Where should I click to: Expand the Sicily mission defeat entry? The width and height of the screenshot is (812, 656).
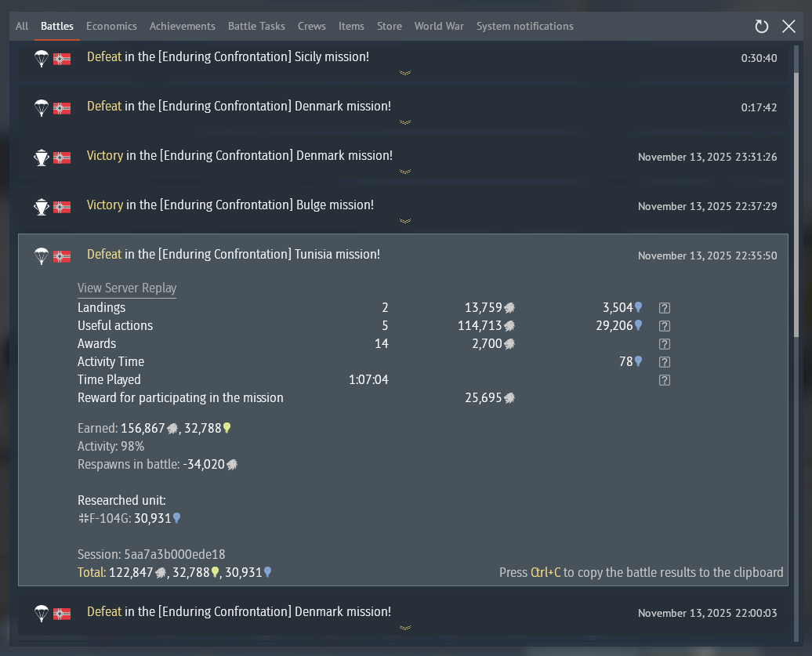click(405, 72)
